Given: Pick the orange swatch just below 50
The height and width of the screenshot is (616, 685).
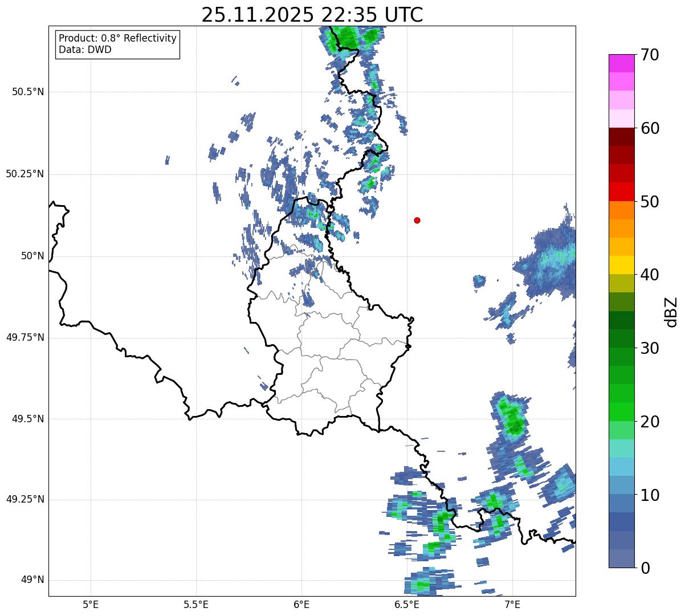Looking at the screenshot, I should (622, 210).
